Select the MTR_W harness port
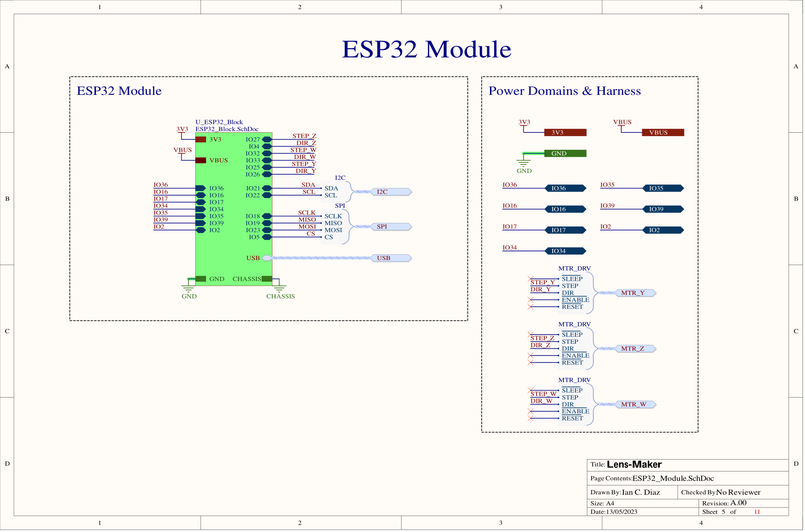 635,405
